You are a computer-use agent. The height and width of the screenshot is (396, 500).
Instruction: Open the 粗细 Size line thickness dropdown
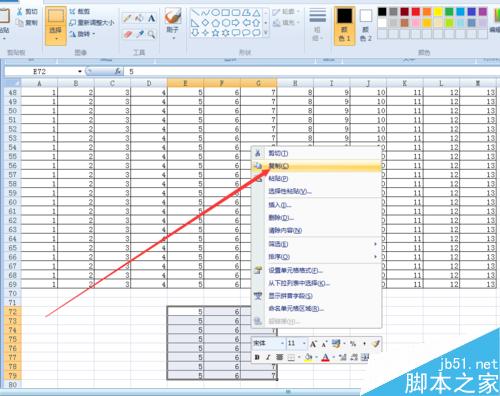(318, 25)
